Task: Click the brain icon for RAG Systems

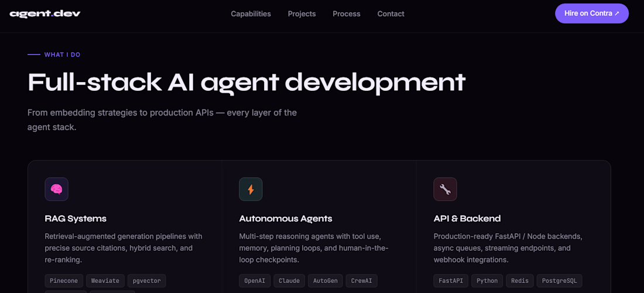Action: coord(56,189)
